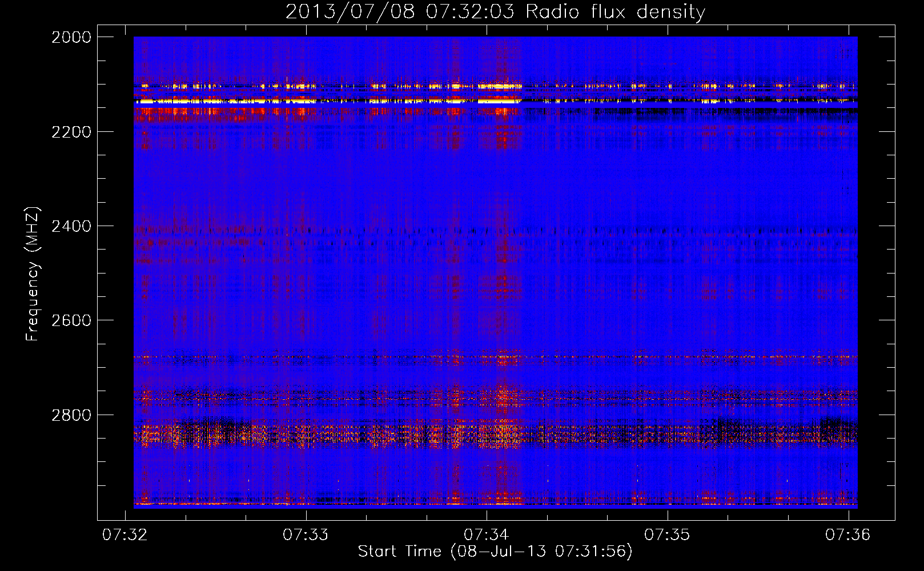Click the 2200 frequency tick label

coord(71,132)
